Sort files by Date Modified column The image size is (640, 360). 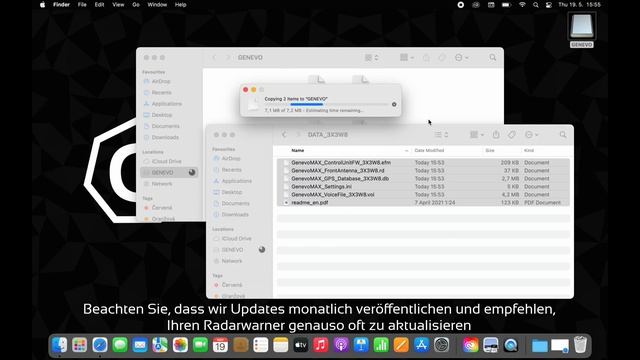429,151
